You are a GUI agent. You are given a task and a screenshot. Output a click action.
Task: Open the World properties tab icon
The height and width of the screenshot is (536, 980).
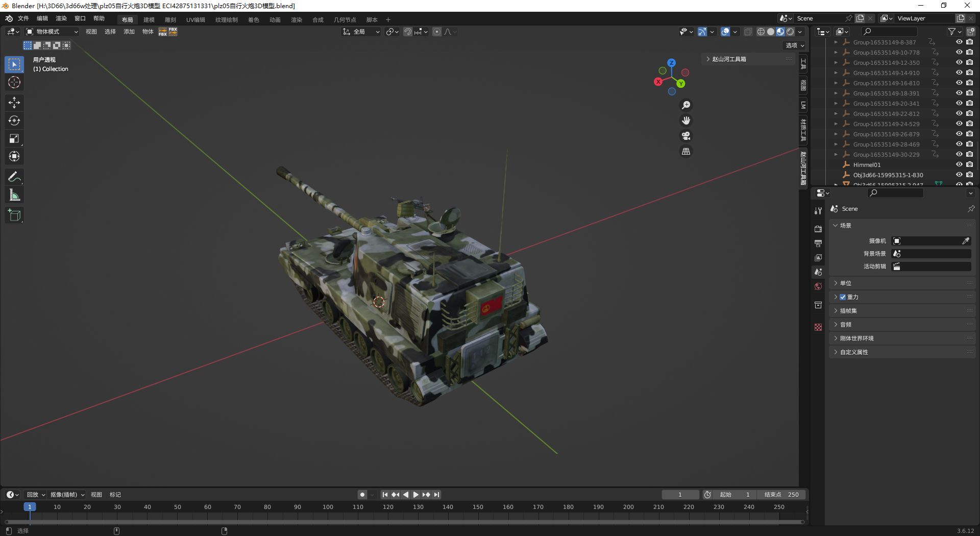(818, 286)
